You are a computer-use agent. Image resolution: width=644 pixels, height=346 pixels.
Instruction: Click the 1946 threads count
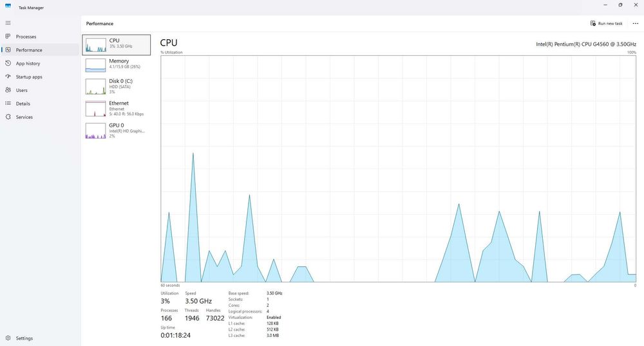[x=192, y=318]
